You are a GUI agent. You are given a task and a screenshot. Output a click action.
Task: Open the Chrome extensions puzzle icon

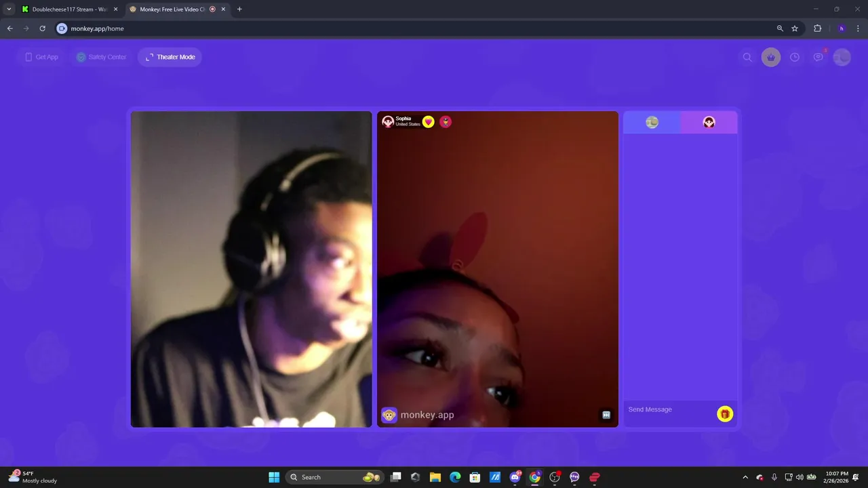(817, 28)
